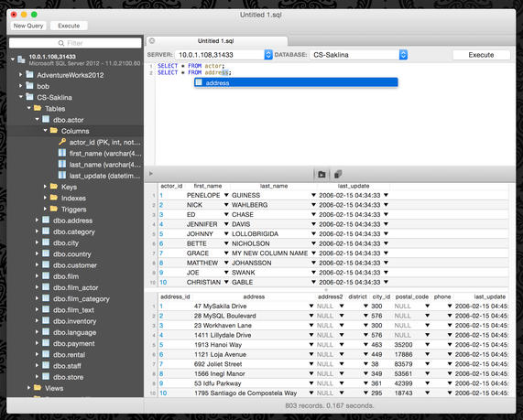Click the dbo.film table icon
The width and height of the screenshot is (523, 420).
46,276
